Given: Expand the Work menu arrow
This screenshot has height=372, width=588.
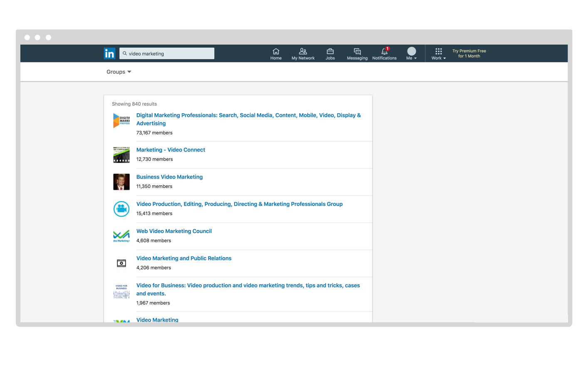Looking at the screenshot, I should pos(445,58).
